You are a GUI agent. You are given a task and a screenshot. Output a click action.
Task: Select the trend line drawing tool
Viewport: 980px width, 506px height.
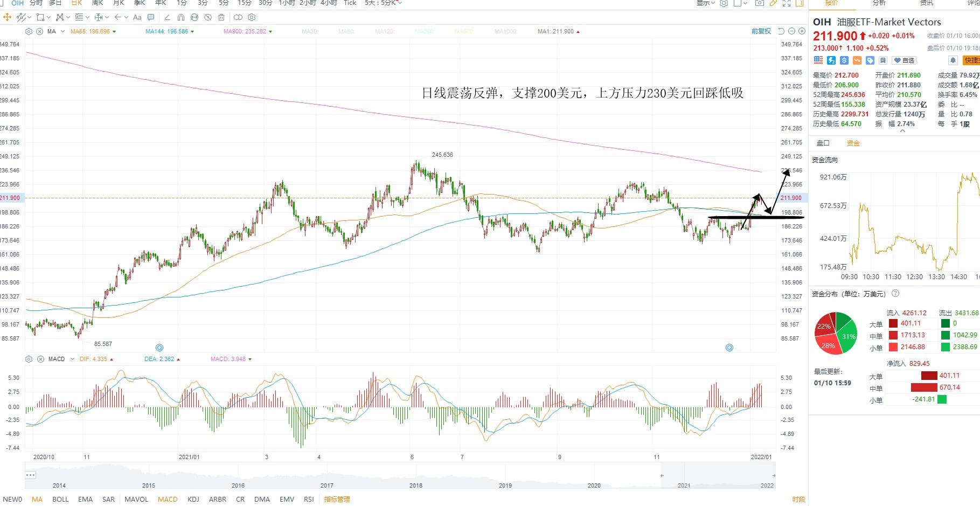[22, 17]
